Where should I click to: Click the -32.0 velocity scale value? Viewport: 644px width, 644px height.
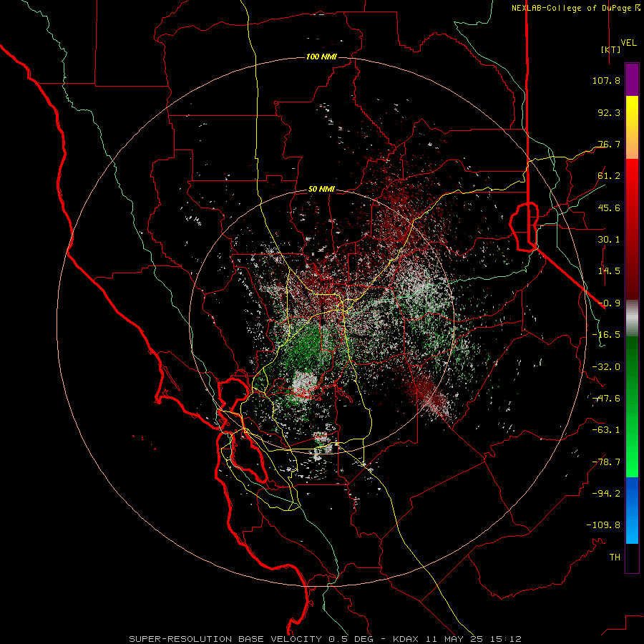(x=606, y=367)
